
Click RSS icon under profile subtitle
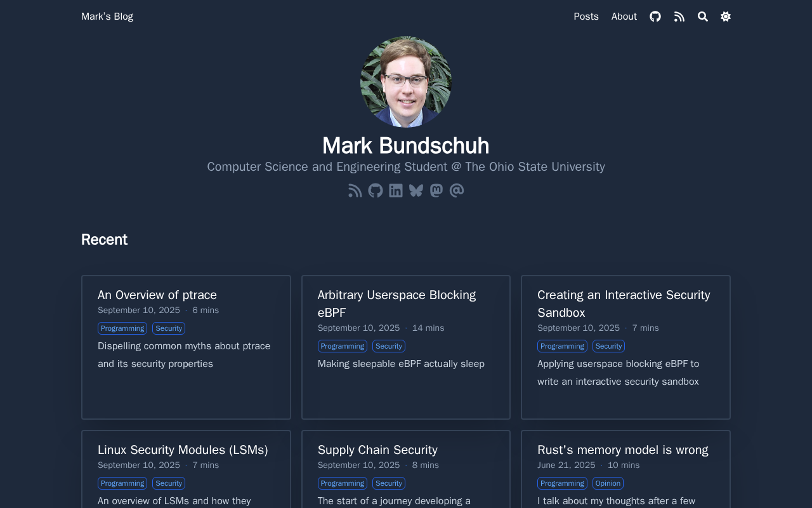click(355, 190)
